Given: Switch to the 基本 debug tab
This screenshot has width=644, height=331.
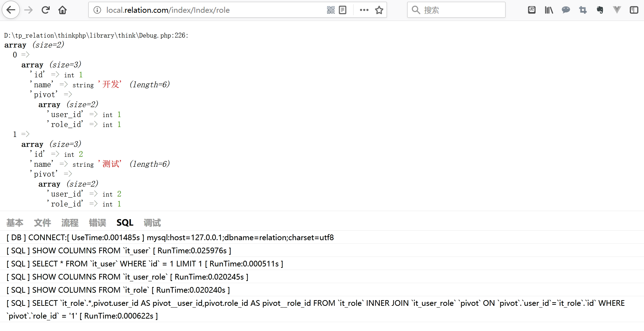Looking at the screenshot, I should [15, 223].
